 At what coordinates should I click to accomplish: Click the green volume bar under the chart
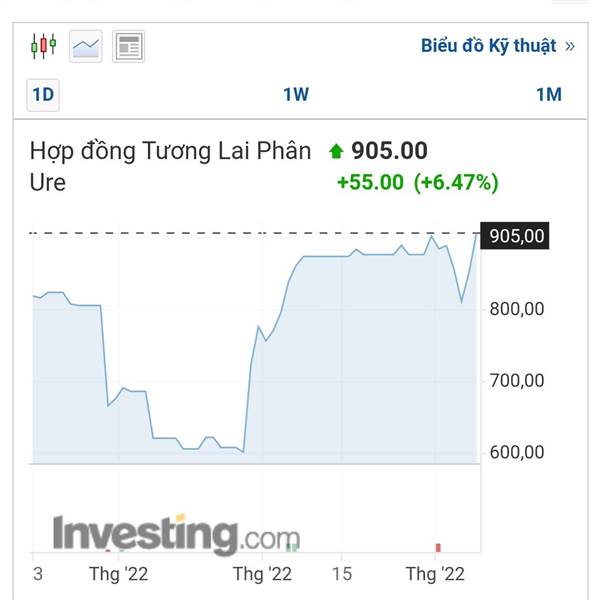(x=292, y=548)
